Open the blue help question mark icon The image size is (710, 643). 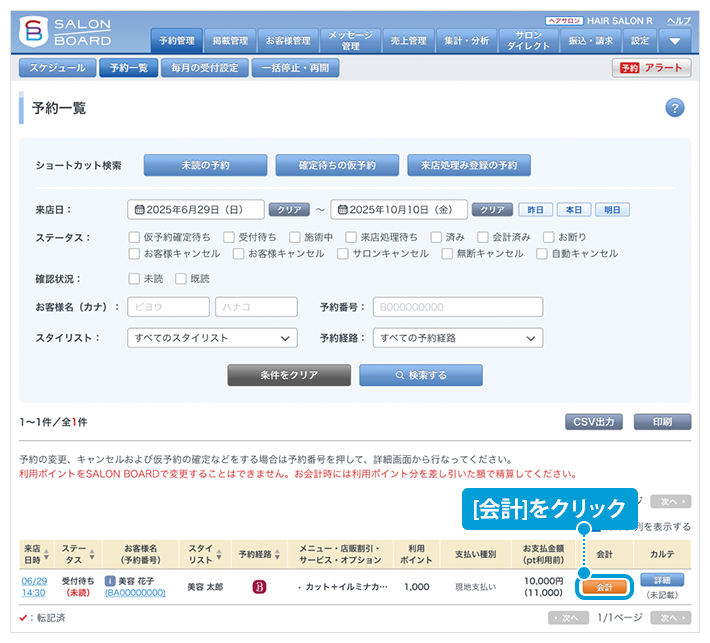click(x=674, y=108)
